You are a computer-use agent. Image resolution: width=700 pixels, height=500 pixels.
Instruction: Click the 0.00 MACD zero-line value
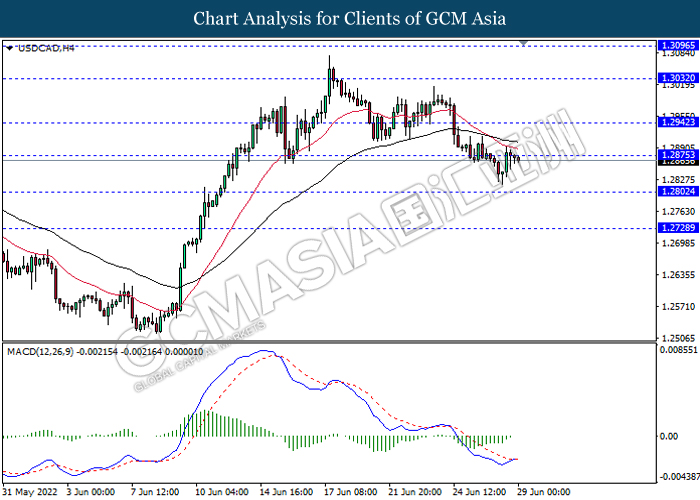[x=669, y=436]
